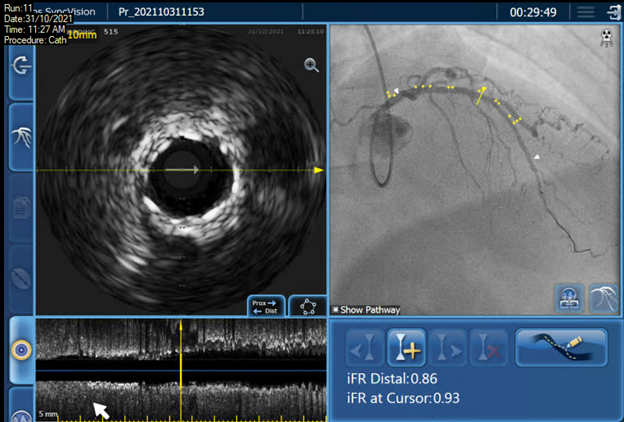The height and width of the screenshot is (422, 624).
Task: Open the waveform icon at sidebar bottom
Action: point(22,414)
